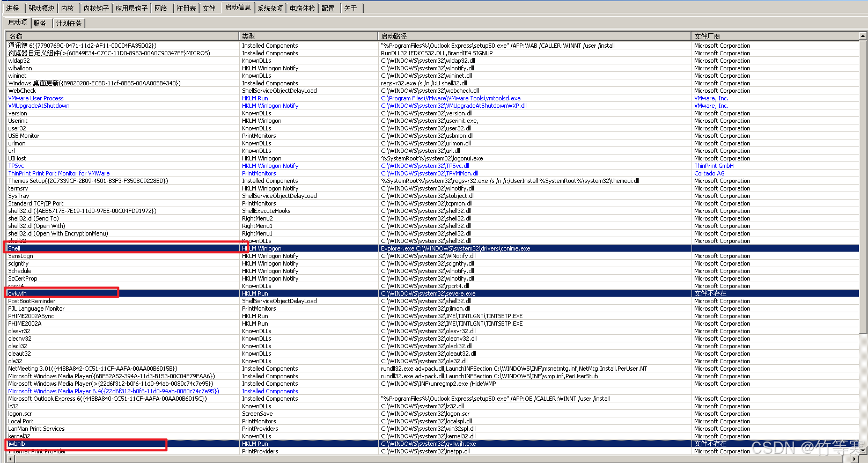
Task: Open the 驱动模块 tab
Action: pyautogui.click(x=41, y=8)
